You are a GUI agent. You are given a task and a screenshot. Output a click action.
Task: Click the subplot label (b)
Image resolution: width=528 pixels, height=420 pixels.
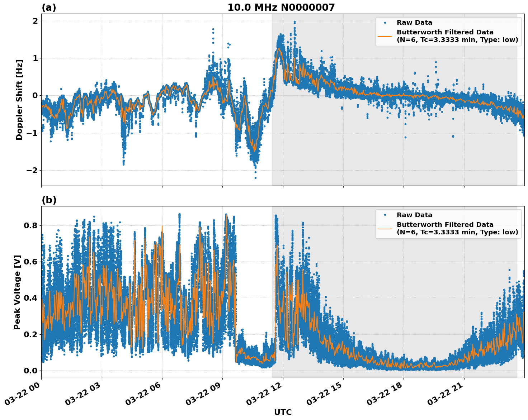(49, 200)
